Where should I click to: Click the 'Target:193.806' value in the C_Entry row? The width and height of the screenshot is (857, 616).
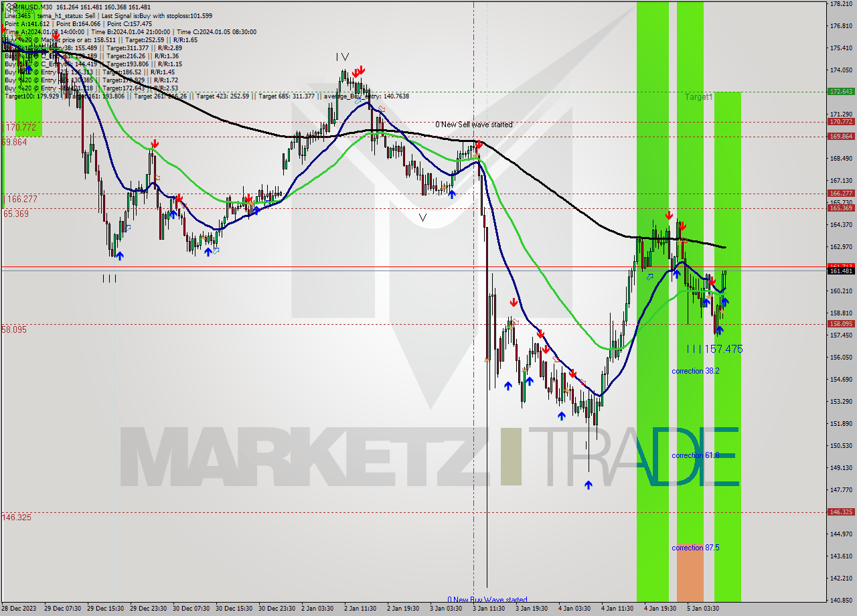(x=125, y=64)
